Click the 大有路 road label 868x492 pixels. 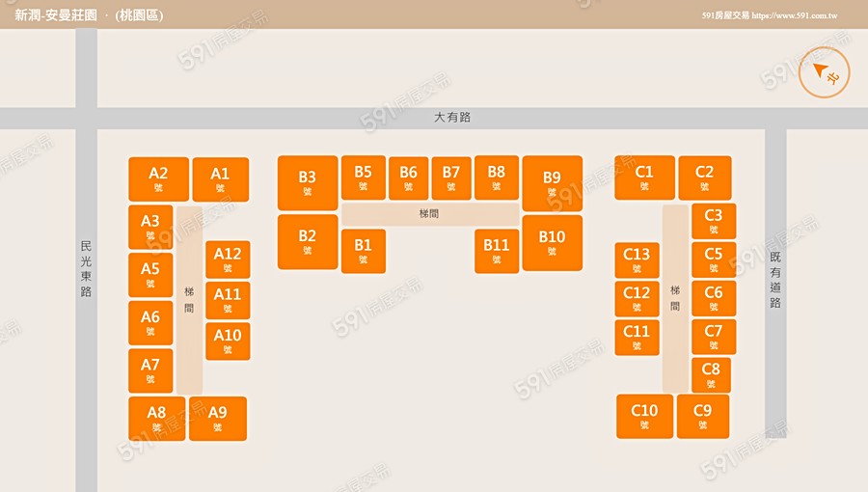452,117
